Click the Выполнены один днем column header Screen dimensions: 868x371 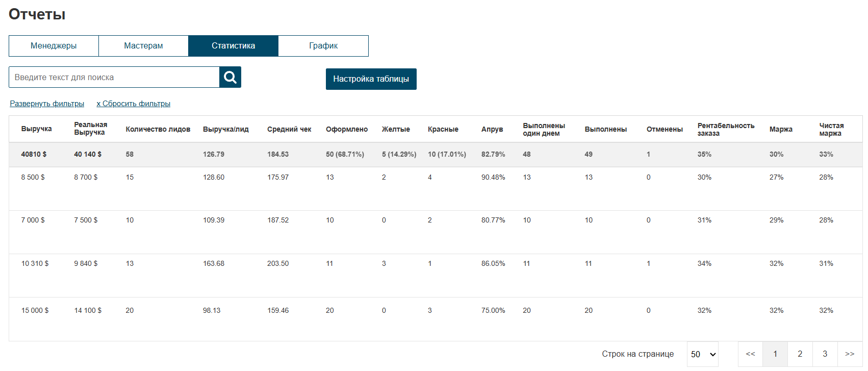pyautogui.click(x=544, y=130)
